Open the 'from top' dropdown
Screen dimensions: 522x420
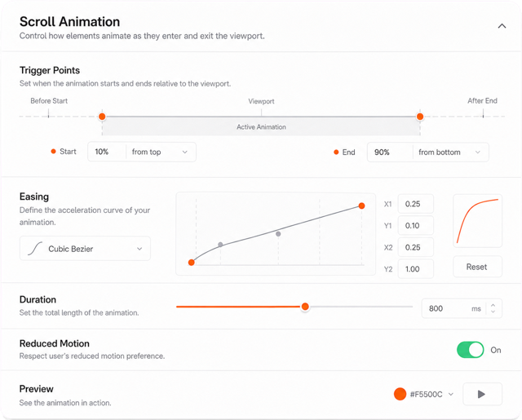(161, 152)
